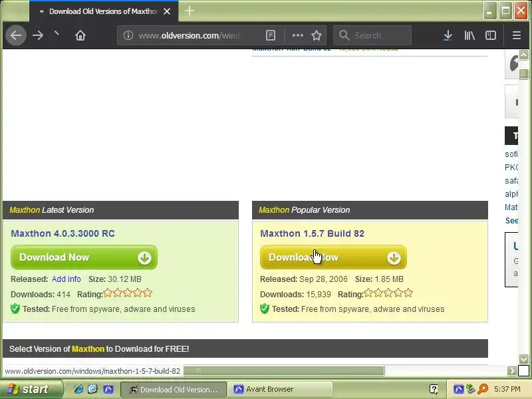This screenshot has width=532, height=399.
Task: Close the Download Old Versions tab
Action: pos(167,11)
